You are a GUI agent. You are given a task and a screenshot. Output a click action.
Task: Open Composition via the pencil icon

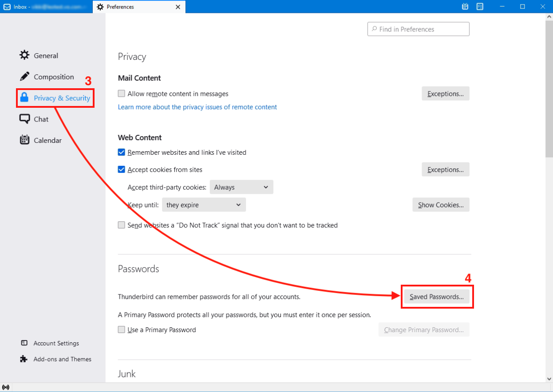click(24, 77)
